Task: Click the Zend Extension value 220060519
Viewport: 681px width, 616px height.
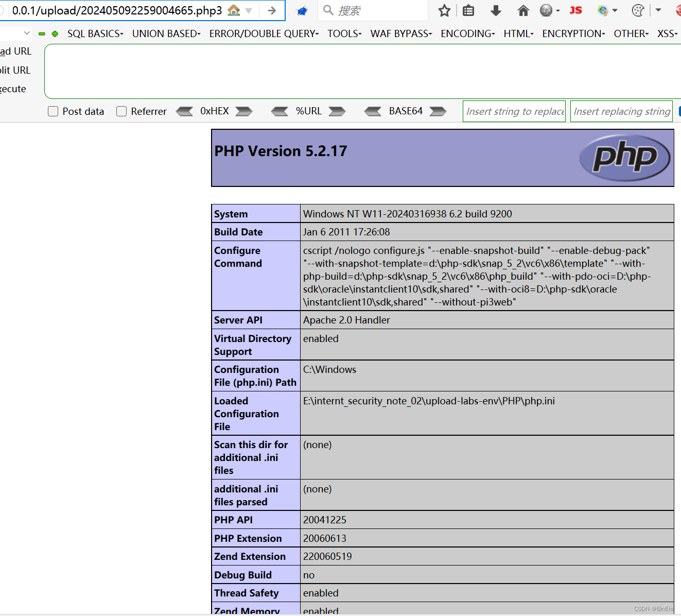Action: coord(327,556)
